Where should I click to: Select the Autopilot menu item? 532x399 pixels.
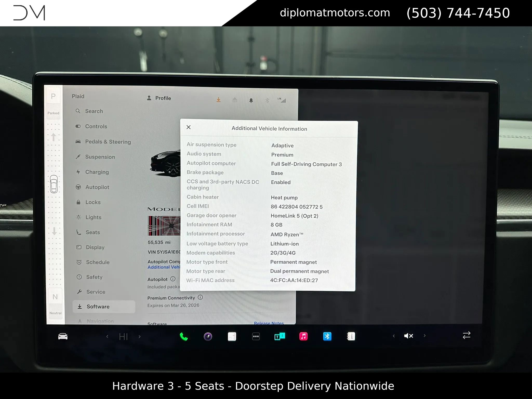pyautogui.click(x=97, y=187)
